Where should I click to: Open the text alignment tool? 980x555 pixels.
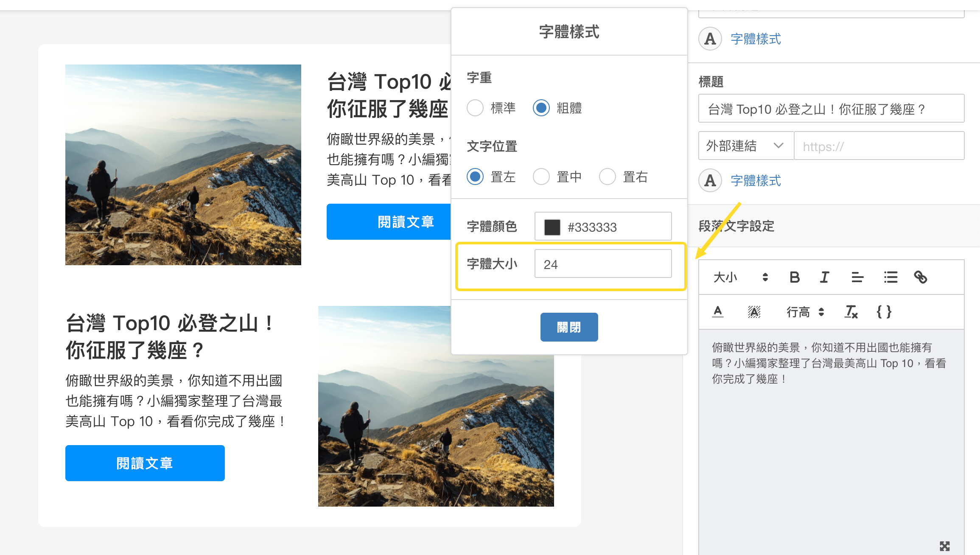coord(857,277)
